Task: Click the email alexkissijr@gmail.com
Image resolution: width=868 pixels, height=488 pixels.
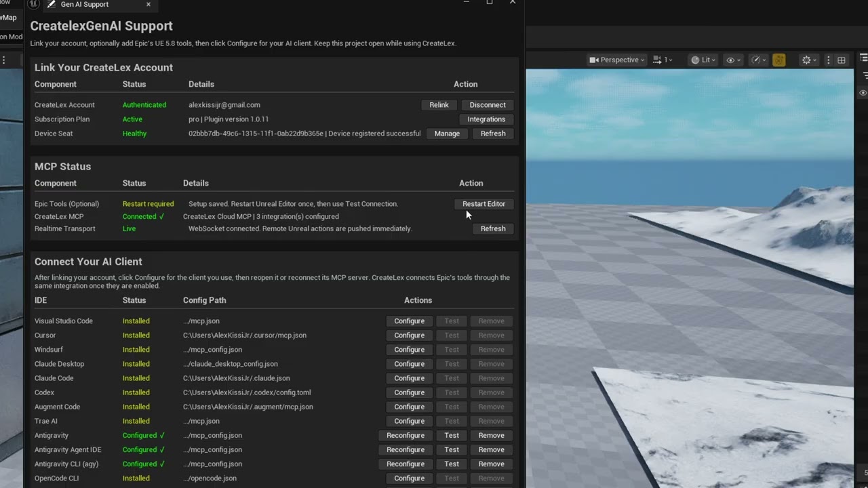Action: [224, 105]
